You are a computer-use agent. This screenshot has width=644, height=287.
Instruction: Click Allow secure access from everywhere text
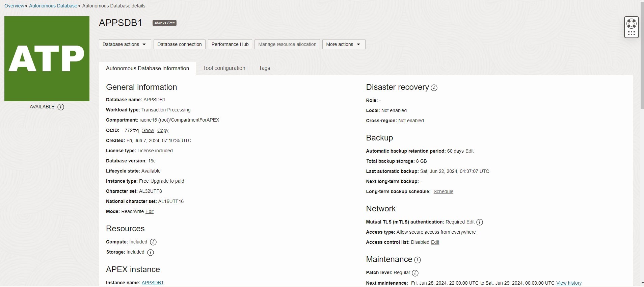tap(436, 232)
